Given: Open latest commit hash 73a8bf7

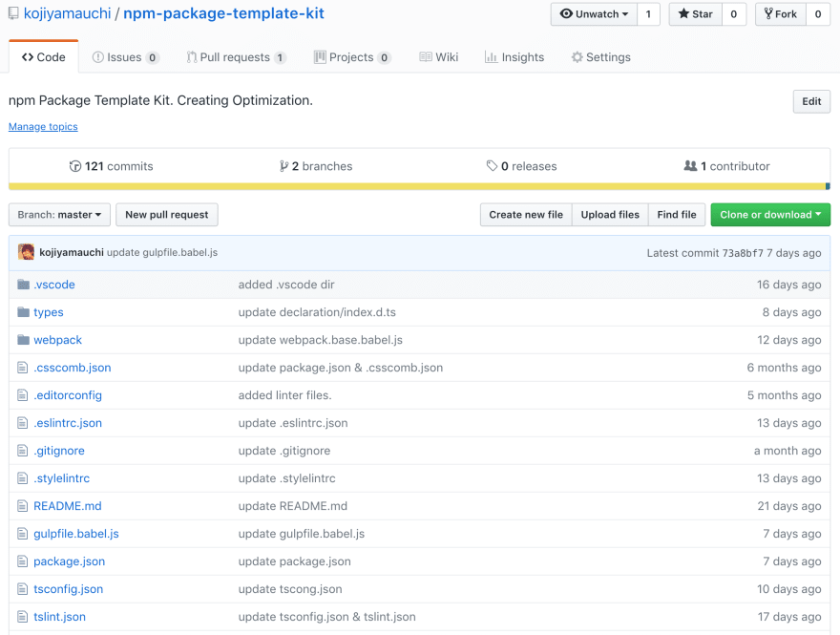Looking at the screenshot, I should [x=743, y=253].
